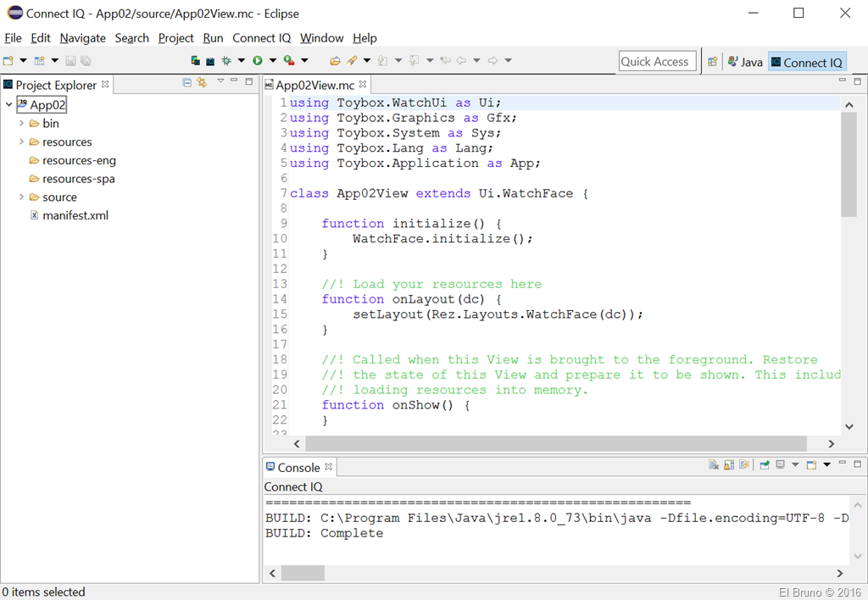Click the Debug bug toolbar icon
Screen dimensions: 868x600
pyautogui.click(x=226, y=61)
